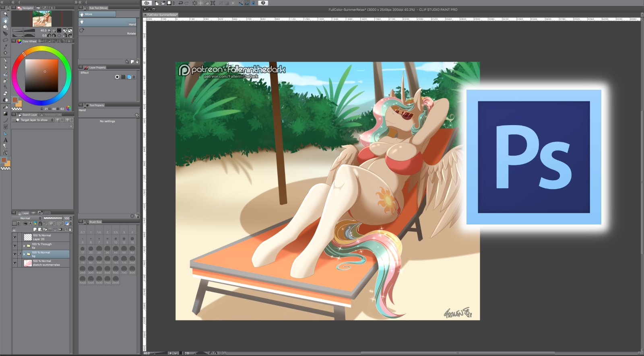Select the Move Layer tool
Screen dimensions: 644x356
[5, 34]
